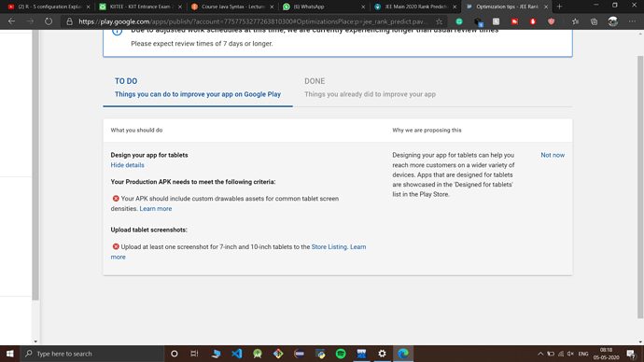Screen dimensions: 644x362
Task: Click the left sidebar scrollbar thumb
Action: [35, 164]
